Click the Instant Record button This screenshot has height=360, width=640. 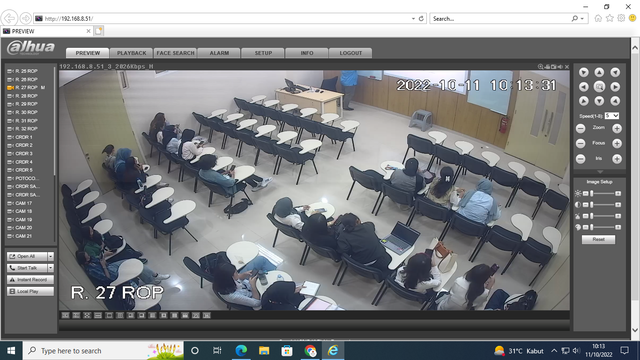point(30,280)
